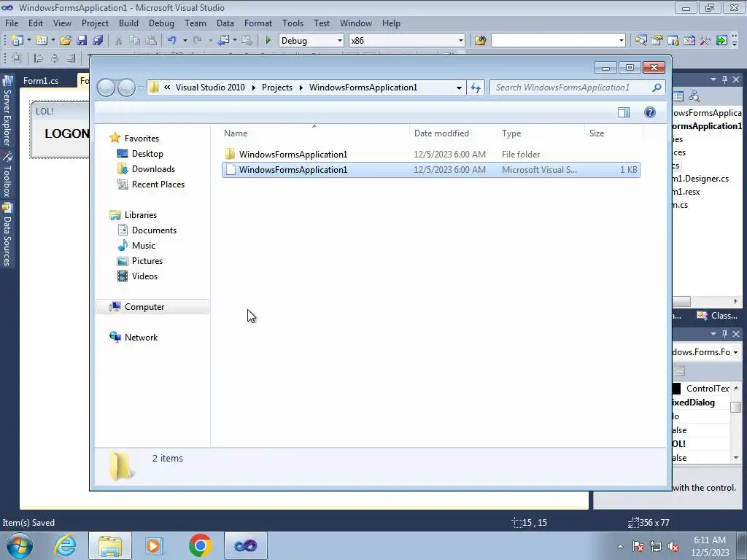Open the Server Explorer side tab

pos(7,112)
